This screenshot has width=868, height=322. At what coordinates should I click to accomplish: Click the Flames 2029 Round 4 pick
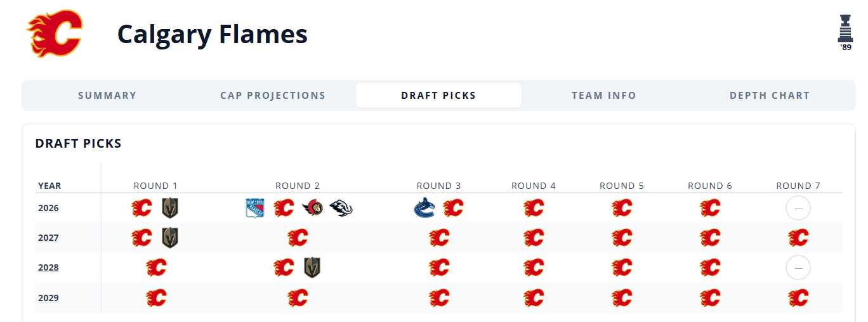(x=534, y=298)
